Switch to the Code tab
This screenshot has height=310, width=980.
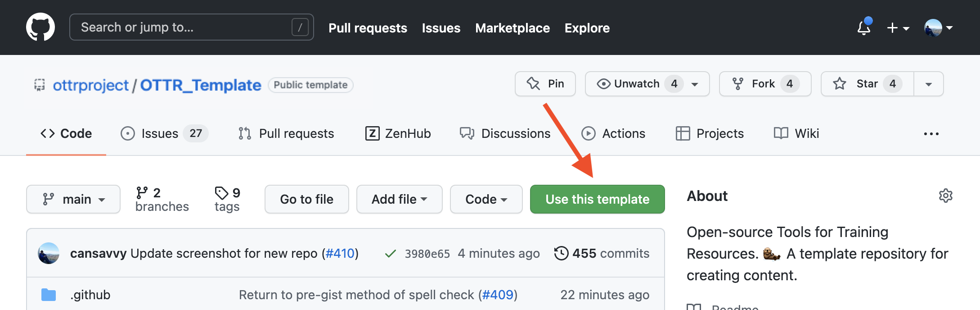(66, 133)
